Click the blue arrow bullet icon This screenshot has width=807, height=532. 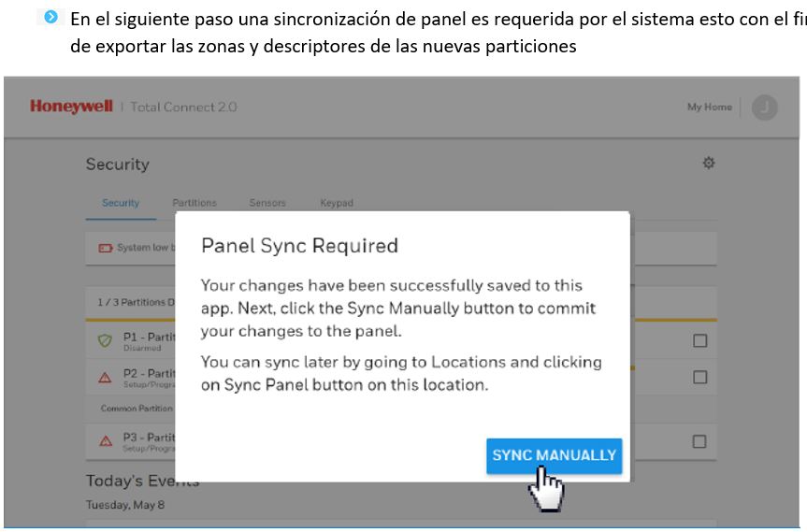[x=50, y=17]
